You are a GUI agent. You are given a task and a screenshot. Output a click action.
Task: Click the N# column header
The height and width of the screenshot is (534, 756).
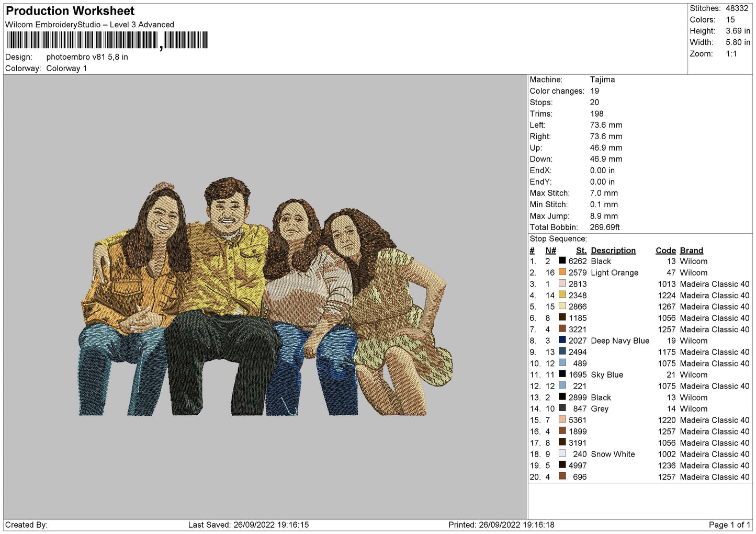click(550, 251)
